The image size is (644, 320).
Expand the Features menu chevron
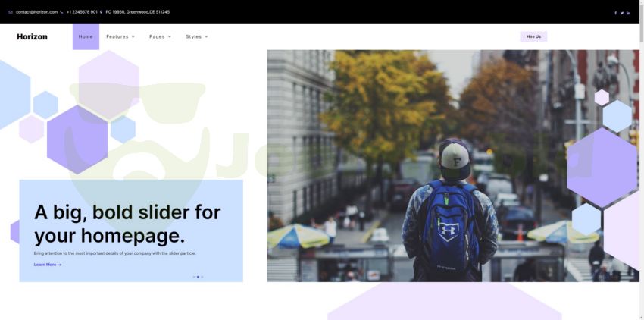[x=133, y=36]
